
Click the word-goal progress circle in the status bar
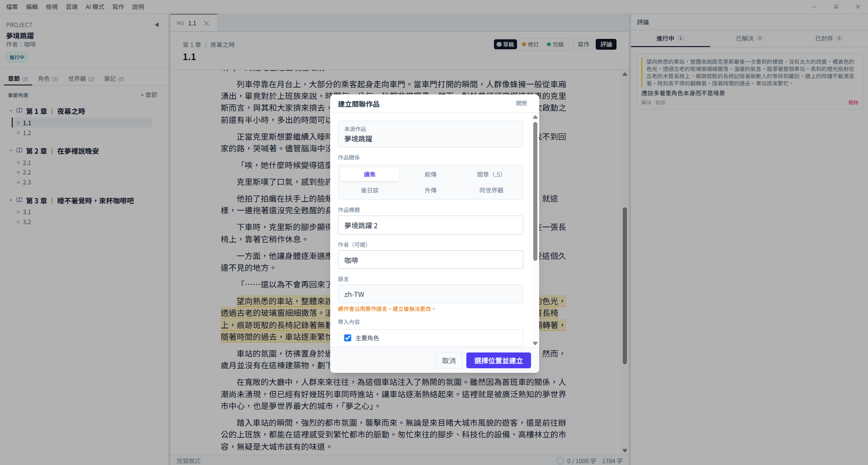pyautogui.click(x=560, y=460)
